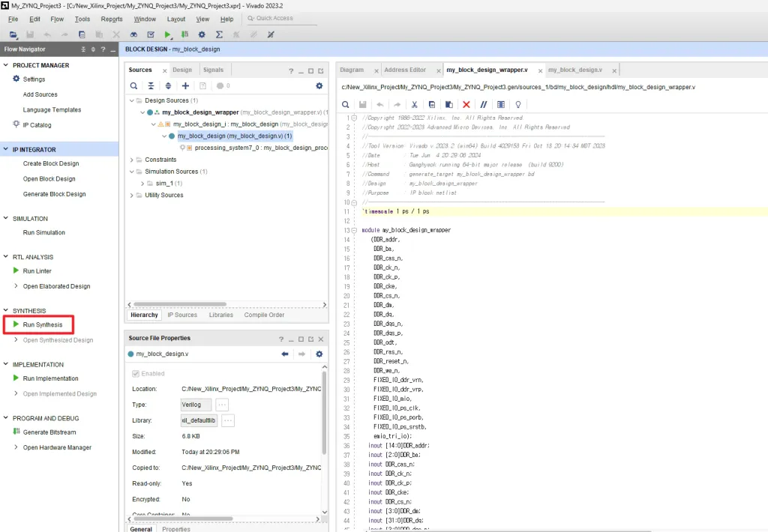768x532 pixels.
Task: Toggle the Enabled checkbox in Source File Properties
Action: pos(135,373)
